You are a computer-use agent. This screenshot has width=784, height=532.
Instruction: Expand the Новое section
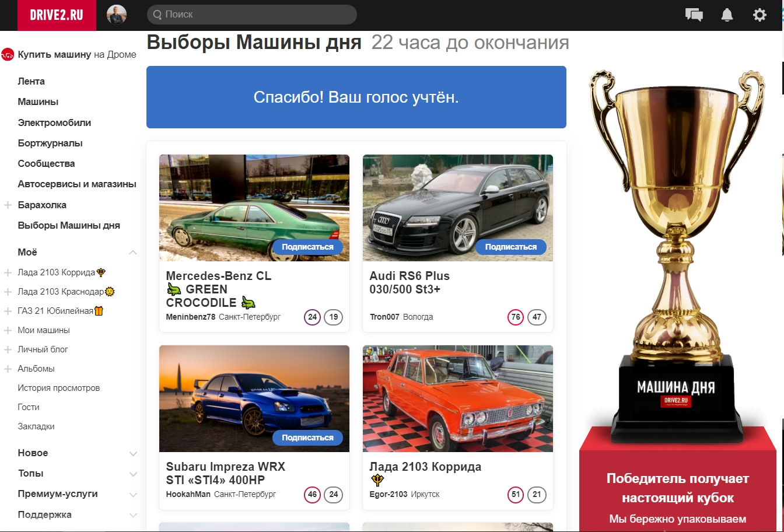(x=133, y=453)
